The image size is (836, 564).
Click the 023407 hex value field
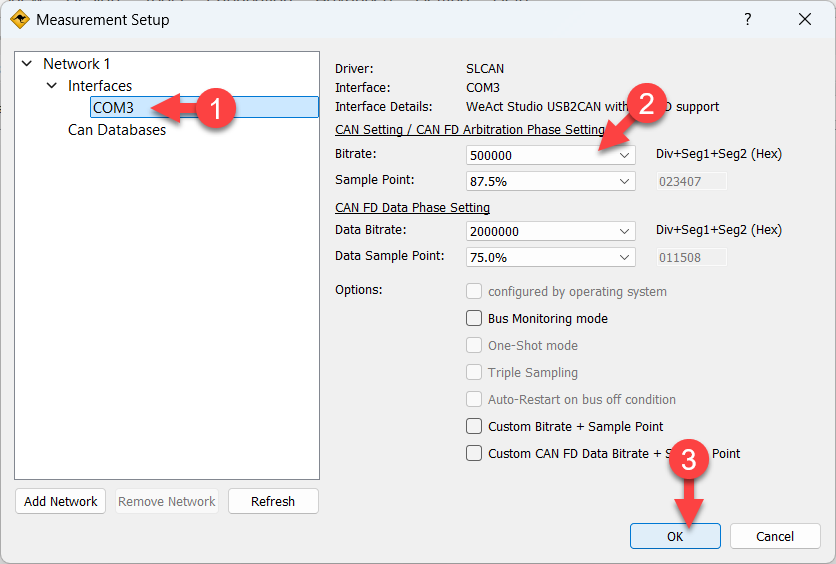pos(691,182)
